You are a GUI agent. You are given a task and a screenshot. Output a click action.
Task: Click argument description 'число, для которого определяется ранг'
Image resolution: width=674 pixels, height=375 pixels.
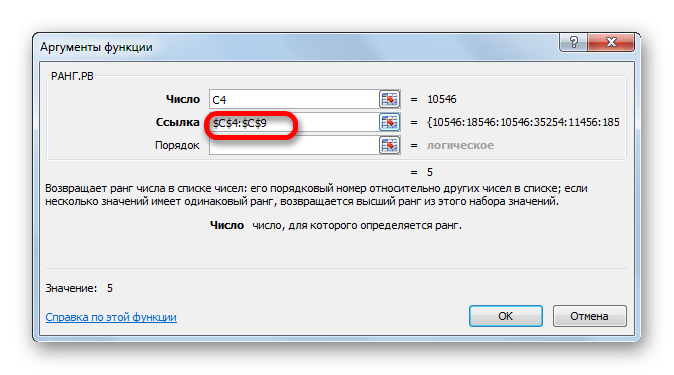point(357,225)
